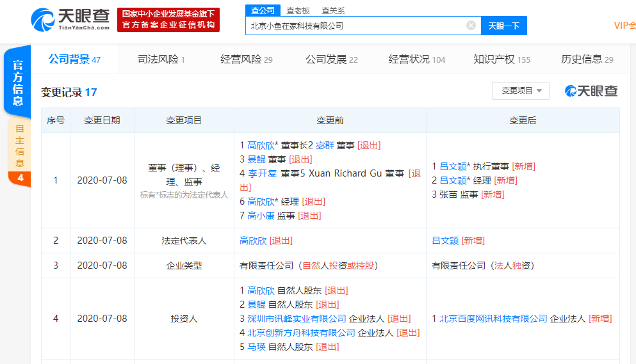
Task: Open the 变更项目 filter dropdown
Action: tap(520, 91)
